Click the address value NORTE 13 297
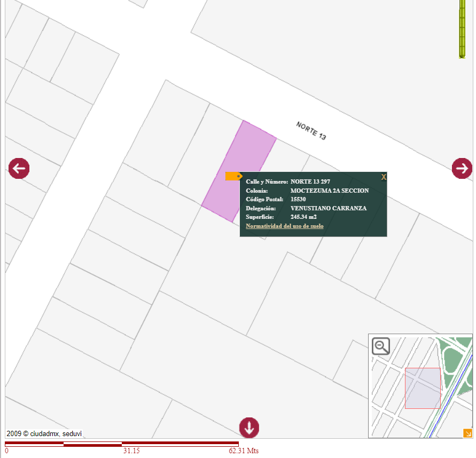The image size is (476, 458). pyautogui.click(x=310, y=181)
